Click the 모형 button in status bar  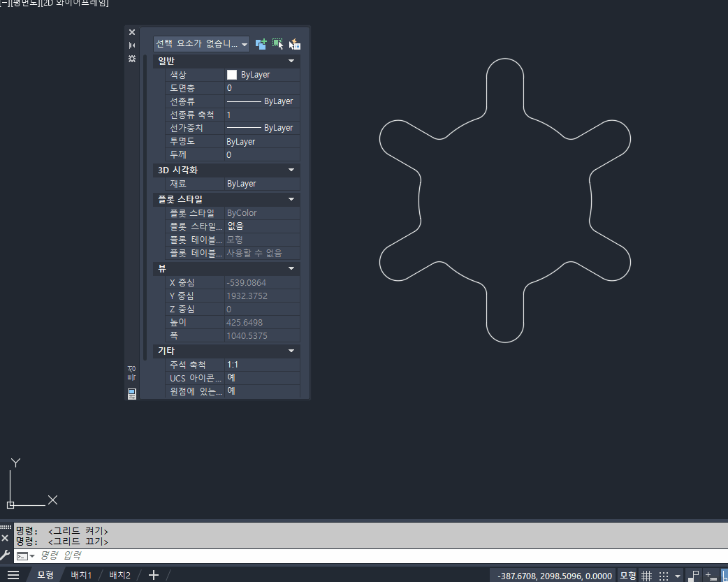pos(627,576)
